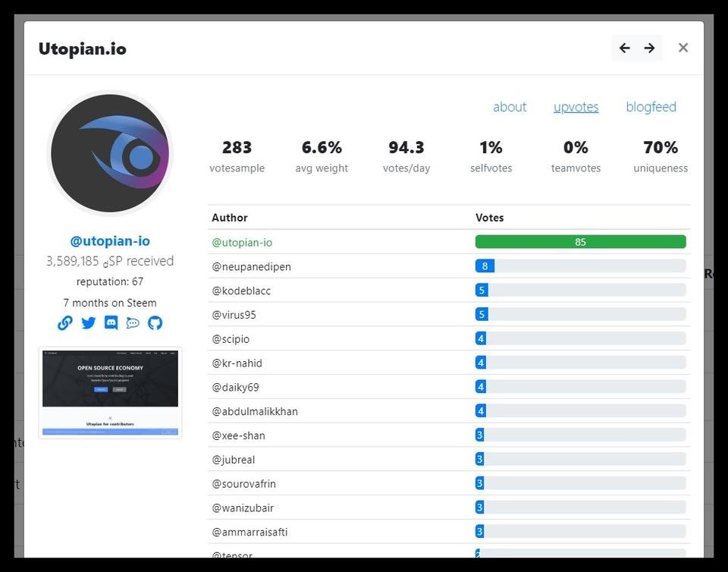The height and width of the screenshot is (572, 728).
Task: Click the Votes column header
Action: [489, 218]
